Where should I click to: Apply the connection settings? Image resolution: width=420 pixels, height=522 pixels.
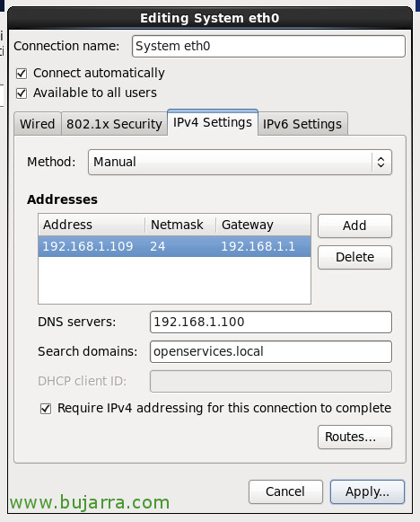pyautogui.click(x=367, y=491)
